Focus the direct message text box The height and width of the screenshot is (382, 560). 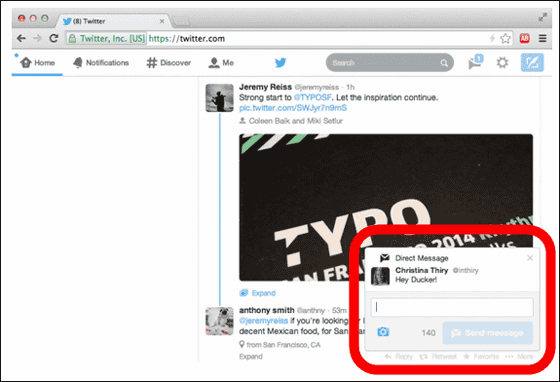click(452, 307)
